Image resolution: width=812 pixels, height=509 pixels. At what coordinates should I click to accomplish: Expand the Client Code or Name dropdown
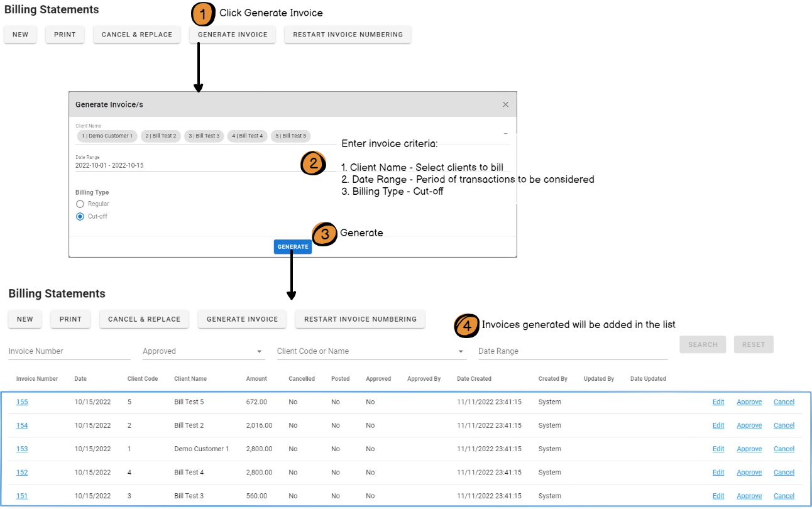pyautogui.click(x=371, y=351)
